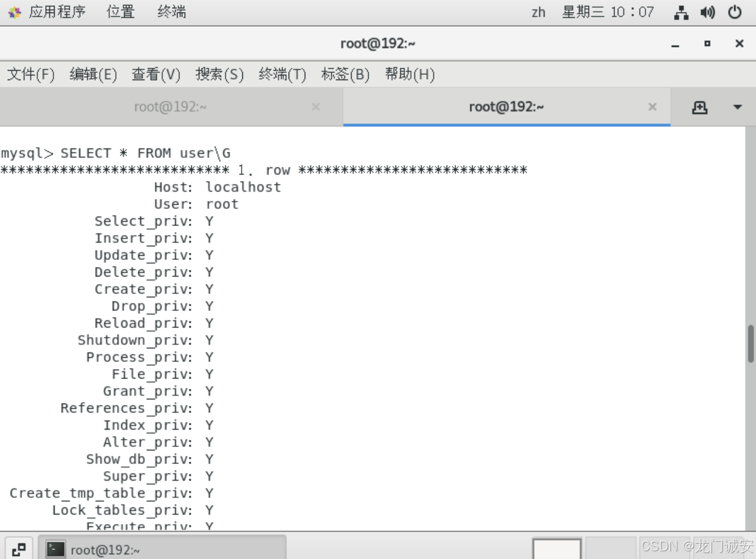756x559 pixels.
Task: Click the Shutdown_priv row
Action: click(x=145, y=340)
